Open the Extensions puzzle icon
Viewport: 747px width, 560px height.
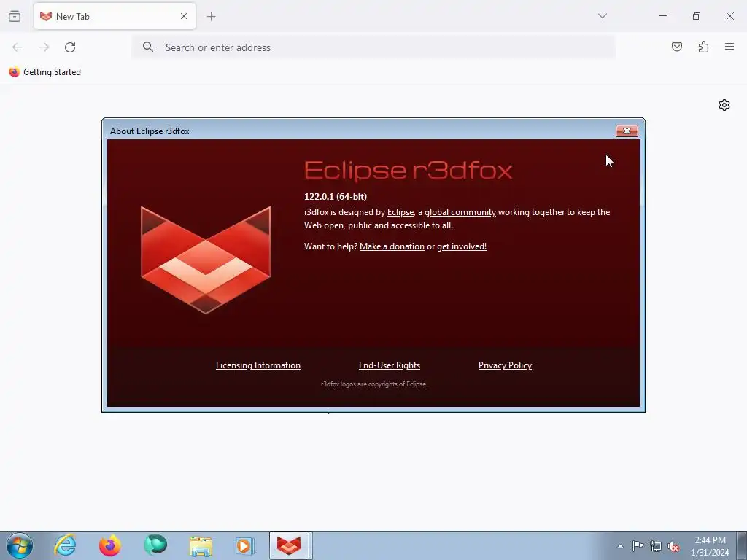coord(703,47)
